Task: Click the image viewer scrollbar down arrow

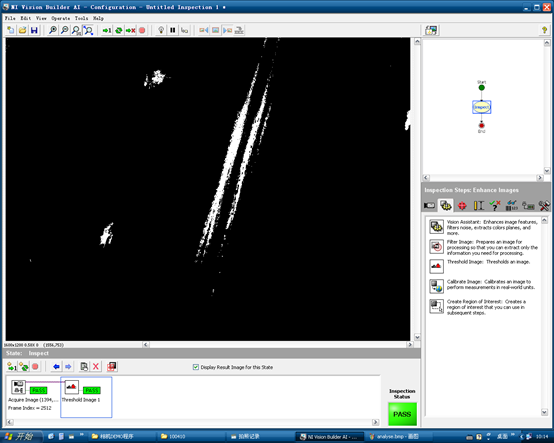Action: (417, 337)
